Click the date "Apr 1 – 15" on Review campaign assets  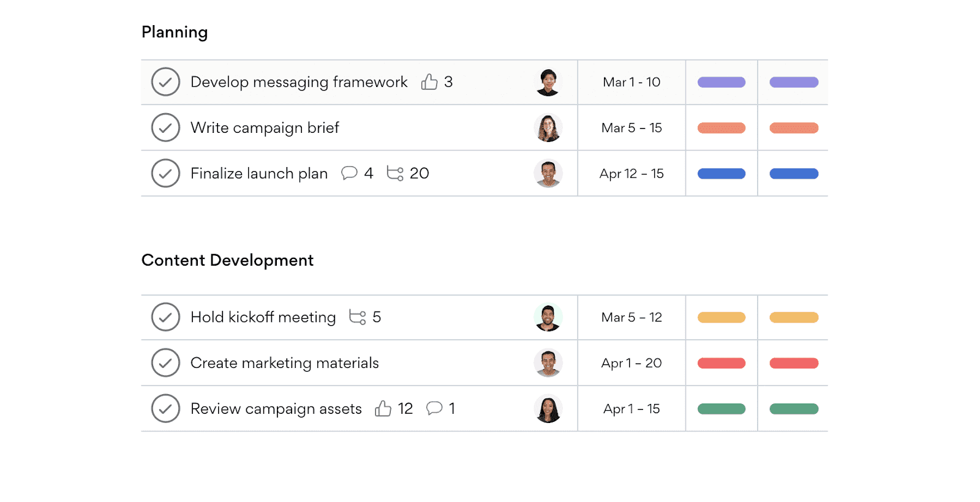631,408
